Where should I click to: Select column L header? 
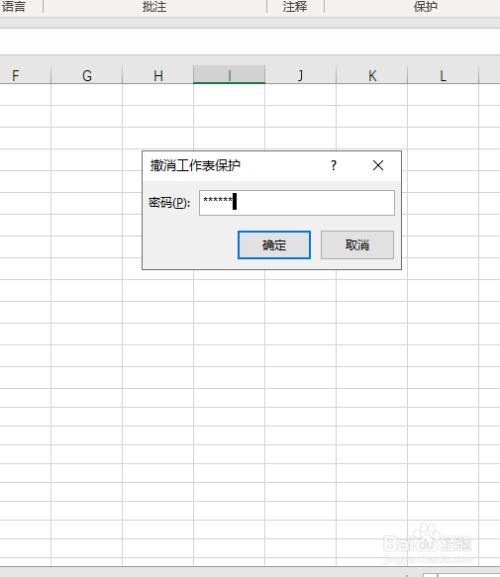pos(443,75)
